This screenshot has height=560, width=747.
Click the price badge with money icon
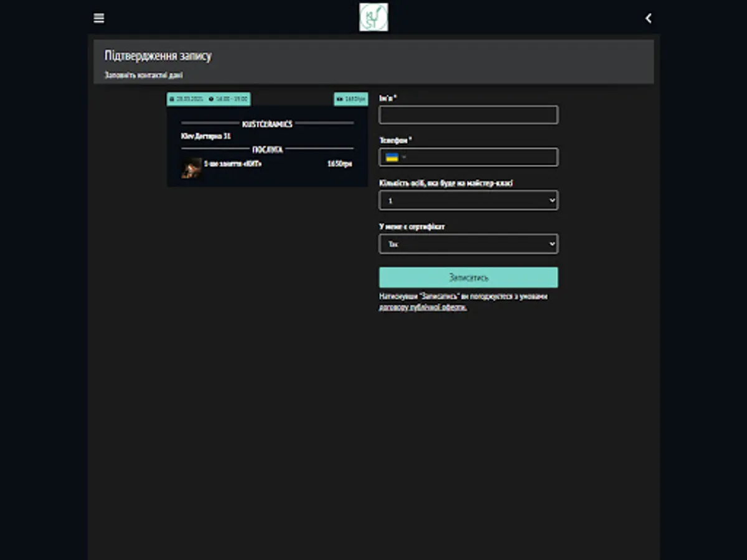click(351, 99)
